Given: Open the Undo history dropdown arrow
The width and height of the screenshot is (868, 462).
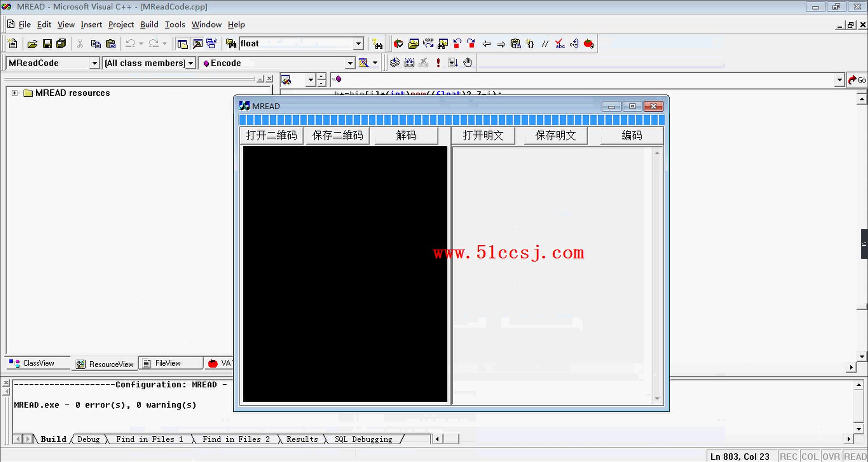Looking at the screenshot, I should (141, 43).
